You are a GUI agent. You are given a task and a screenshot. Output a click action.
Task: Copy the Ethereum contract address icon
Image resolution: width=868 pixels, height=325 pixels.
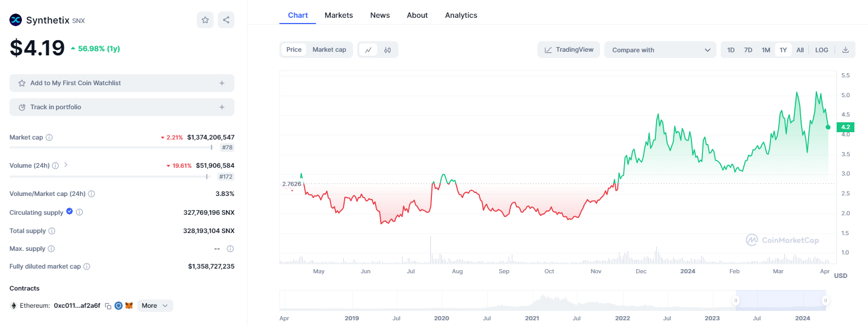pyautogui.click(x=108, y=306)
